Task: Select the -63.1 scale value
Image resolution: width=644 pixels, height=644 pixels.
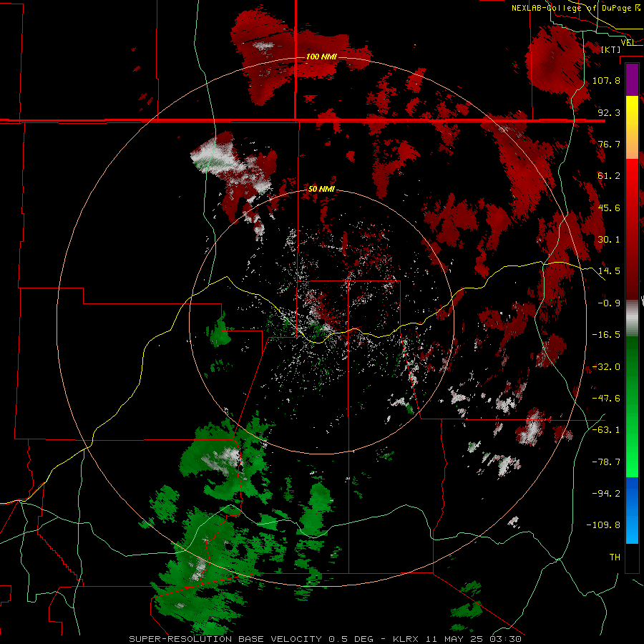Action: point(606,430)
